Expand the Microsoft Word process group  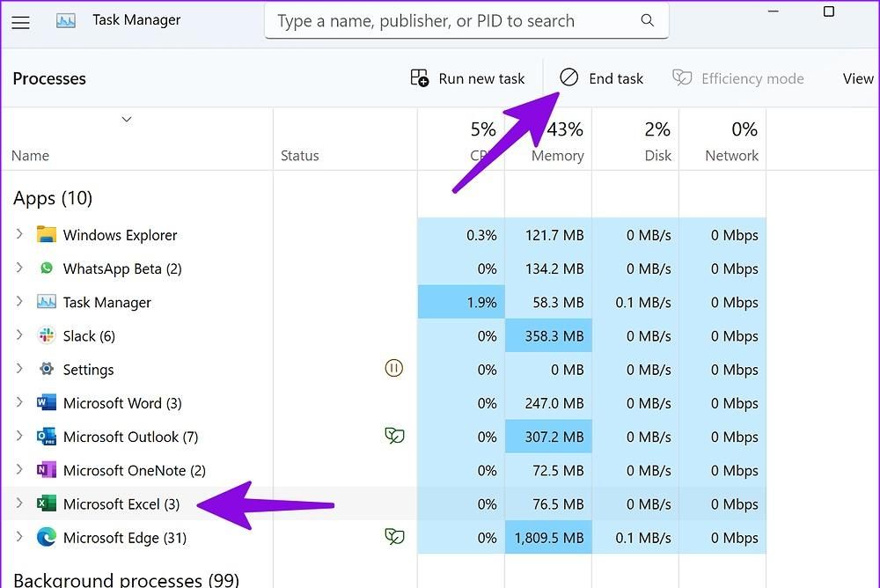click(x=19, y=402)
